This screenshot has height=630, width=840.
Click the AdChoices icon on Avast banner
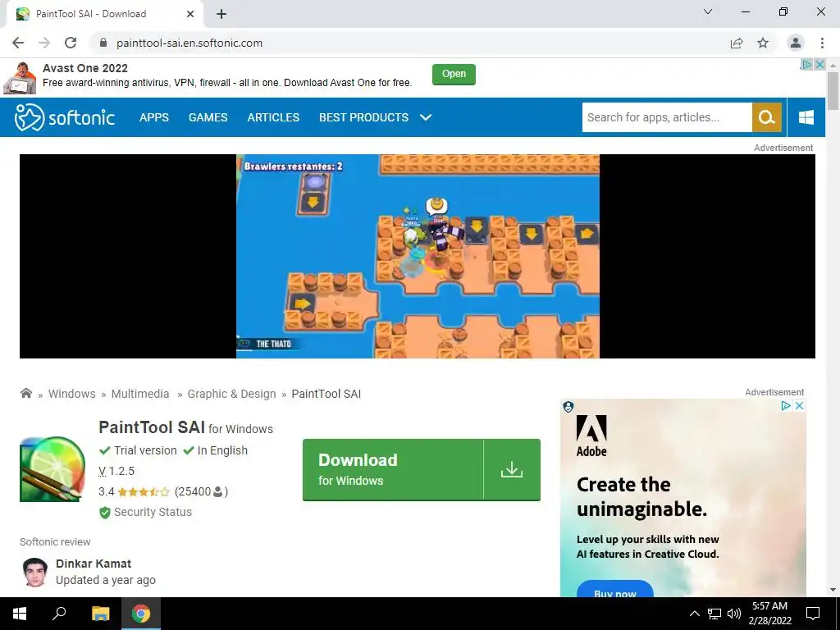pyautogui.click(x=807, y=64)
